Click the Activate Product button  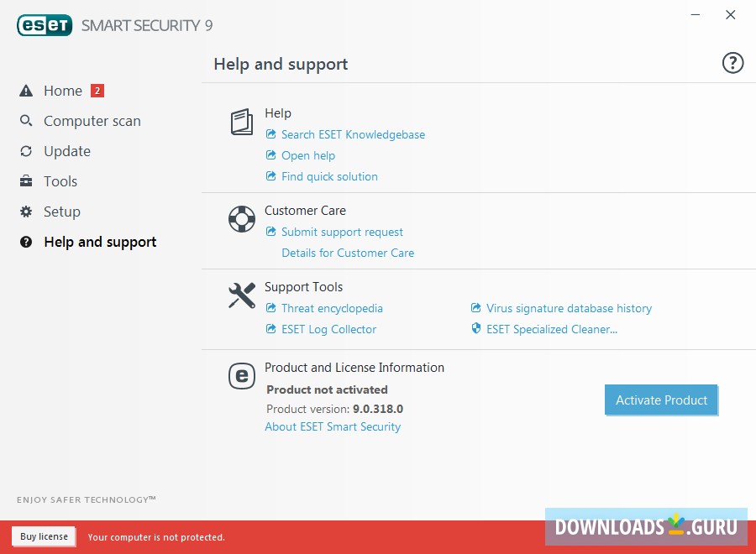coord(661,400)
